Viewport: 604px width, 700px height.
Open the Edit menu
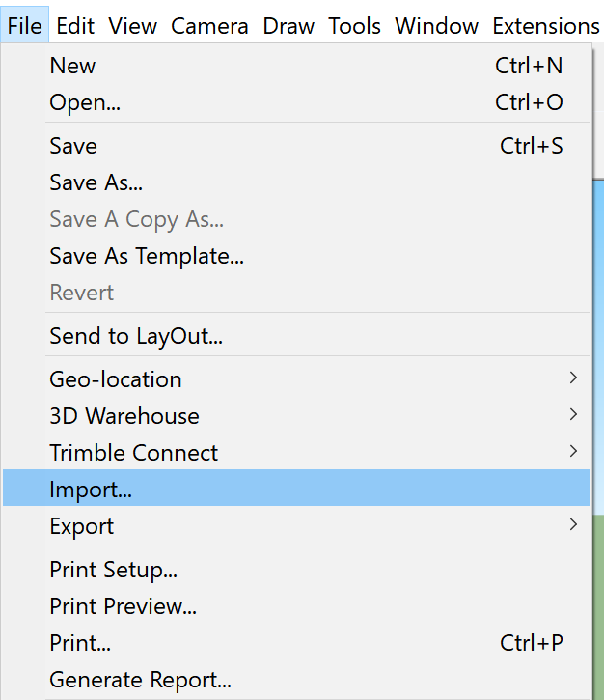75,26
